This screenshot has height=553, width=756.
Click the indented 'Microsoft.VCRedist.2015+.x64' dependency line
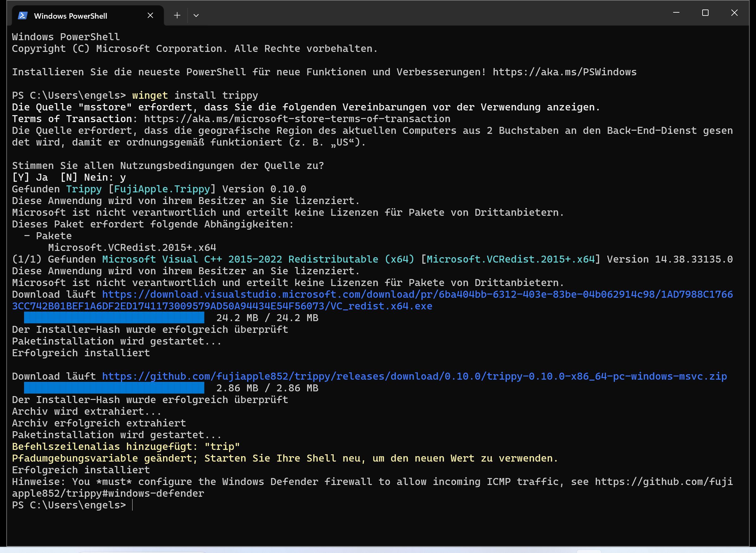pos(132,248)
